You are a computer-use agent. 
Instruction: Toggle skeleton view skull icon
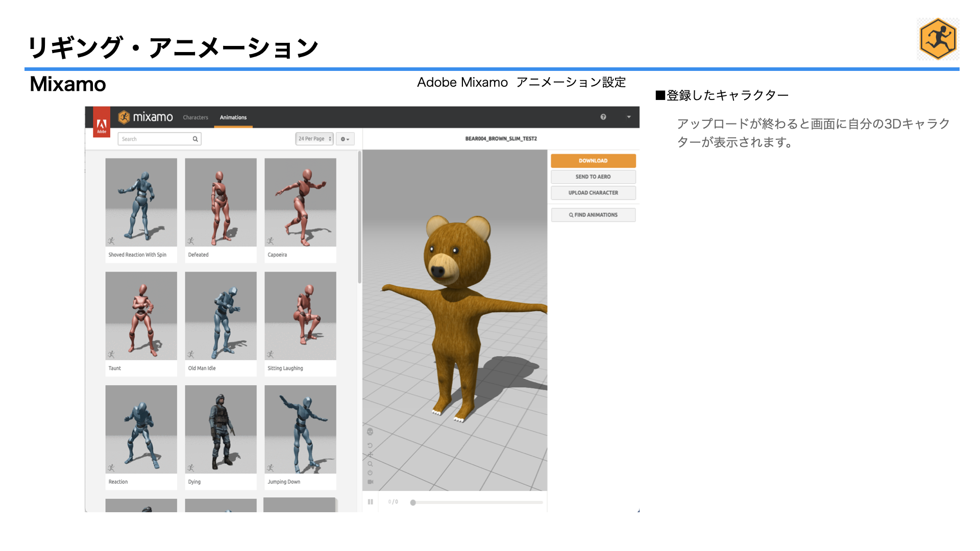[x=370, y=432]
